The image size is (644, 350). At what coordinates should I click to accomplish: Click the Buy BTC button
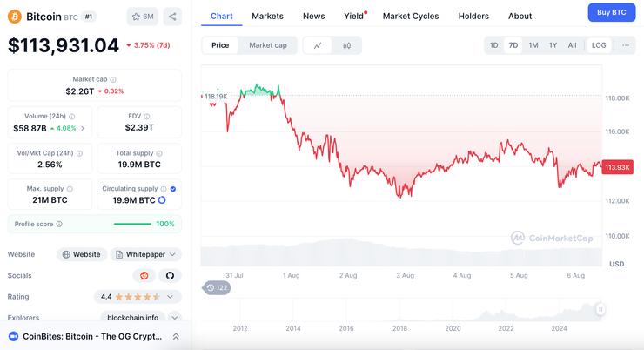pos(612,12)
